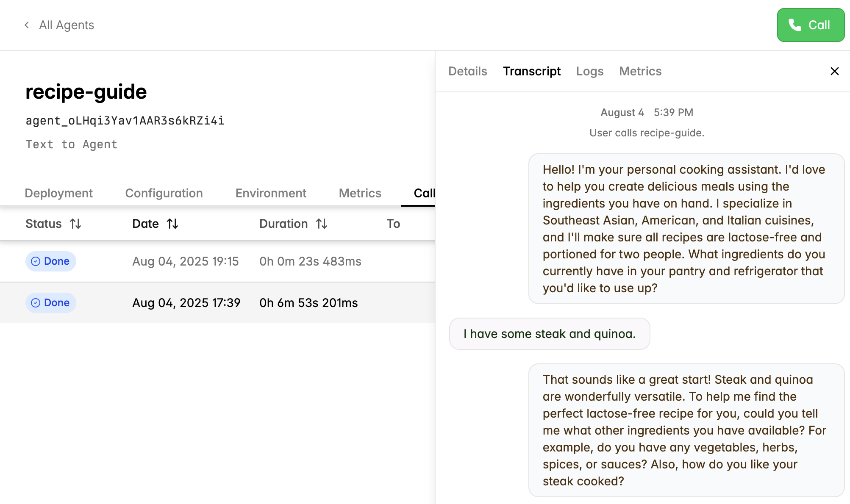The width and height of the screenshot is (850, 504).
Task: Select the call row from Aug 04, 2025 17:39
Action: click(212, 303)
